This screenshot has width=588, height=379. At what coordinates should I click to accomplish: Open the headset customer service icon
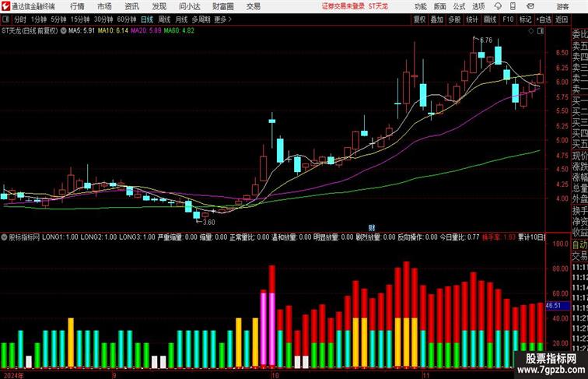(x=498, y=6)
